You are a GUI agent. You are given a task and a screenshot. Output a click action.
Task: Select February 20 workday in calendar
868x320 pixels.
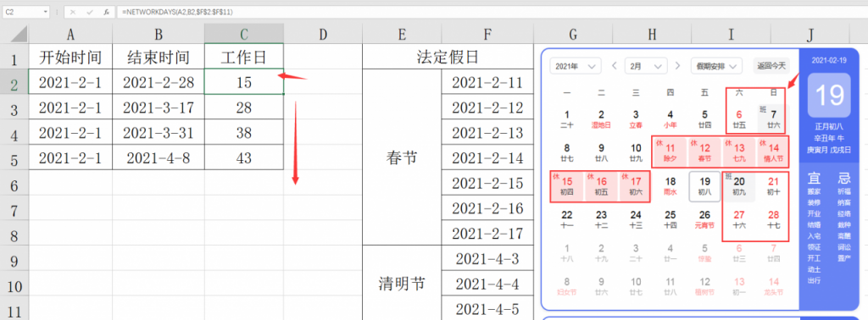739,186
